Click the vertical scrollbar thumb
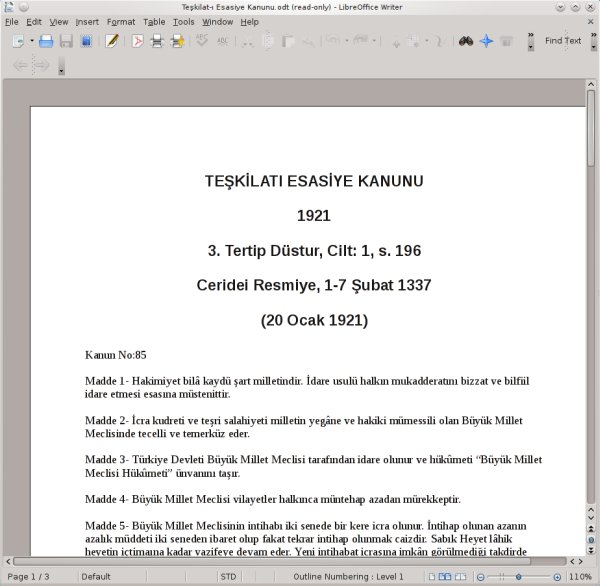The image size is (600, 586). pyautogui.click(x=591, y=128)
